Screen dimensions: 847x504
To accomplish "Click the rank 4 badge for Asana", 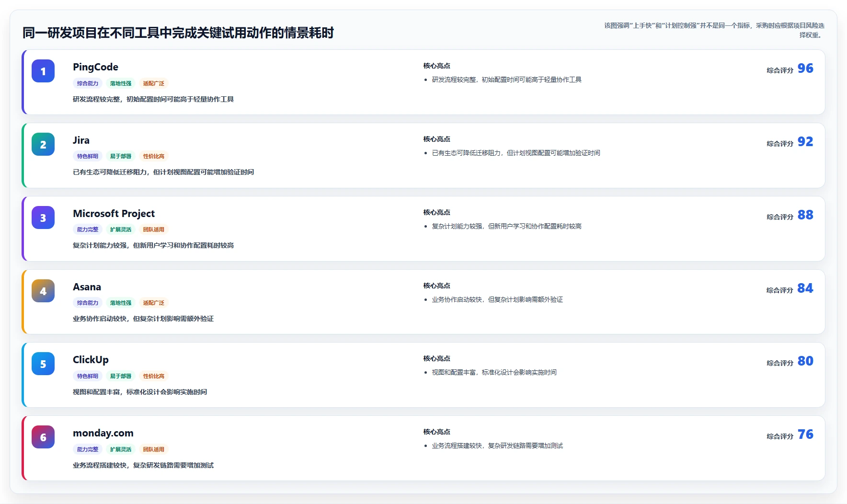I will click(43, 291).
